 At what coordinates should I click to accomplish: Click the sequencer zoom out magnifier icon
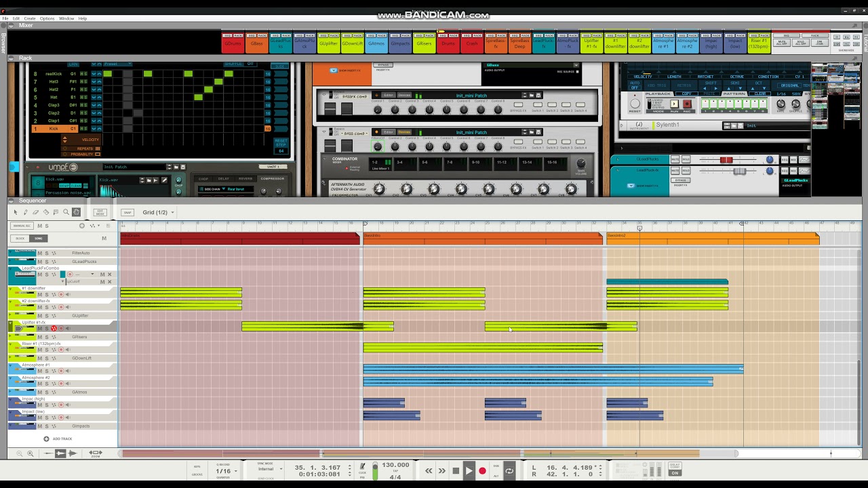[19, 453]
